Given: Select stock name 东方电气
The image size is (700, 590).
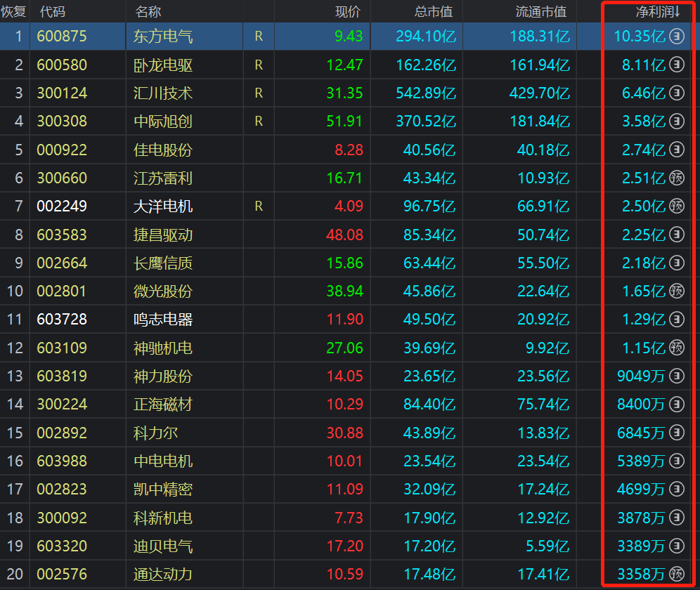Looking at the screenshot, I should [x=163, y=36].
